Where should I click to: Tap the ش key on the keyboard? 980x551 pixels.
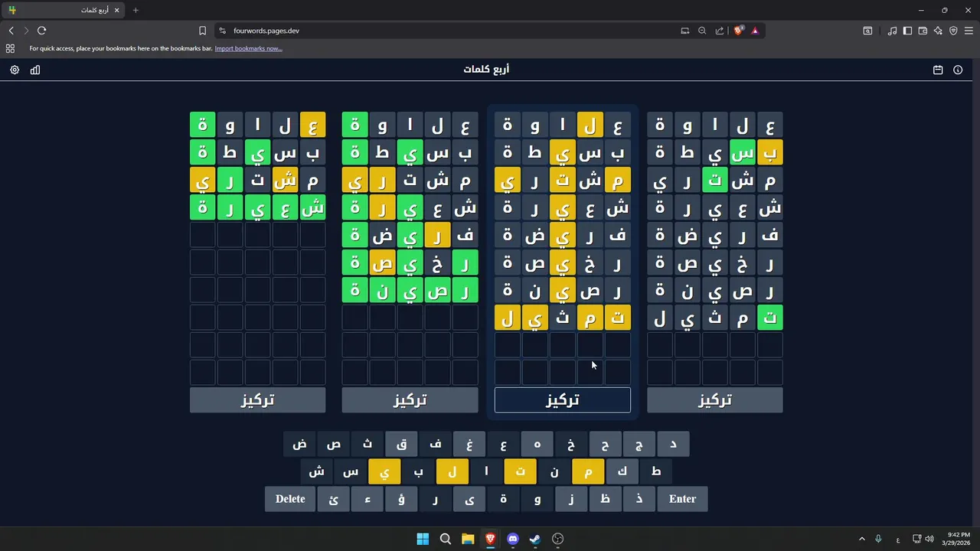317,471
